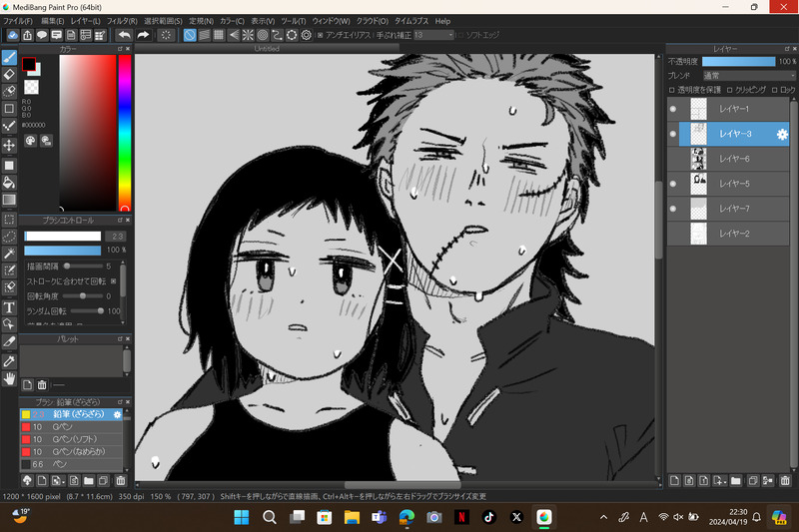The height and width of the screenshot is (532, 799).
Task: Enable 透明度を保護 checkbox
Action: point(671,90)
